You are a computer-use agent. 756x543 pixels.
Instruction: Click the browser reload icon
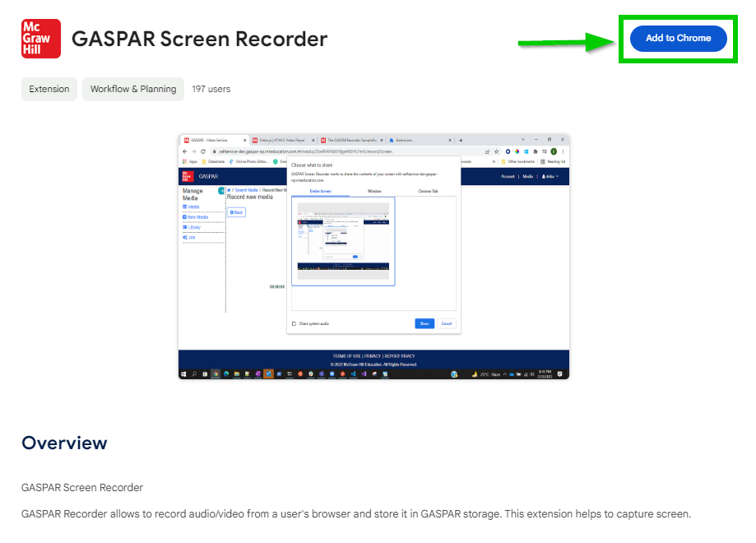point(203,151)
